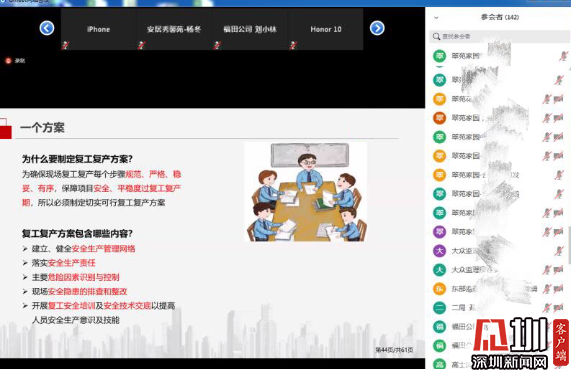Viewport: 571px width, 370px height.
Task: Click the next participants arrow
Action: coord(377,28)
